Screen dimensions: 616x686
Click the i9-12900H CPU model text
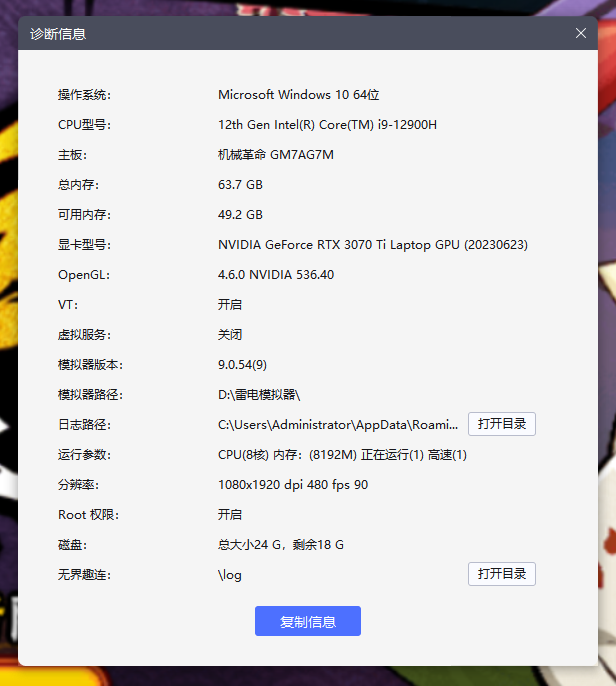click(x=407, y=125)
